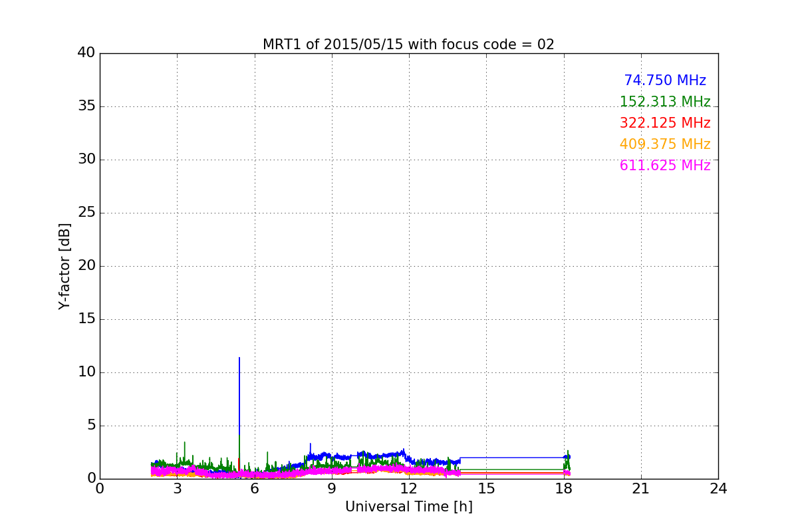Click the y-axis tick label 35
The width and height of the screenshot is (798, 532).
coord(86,106)
